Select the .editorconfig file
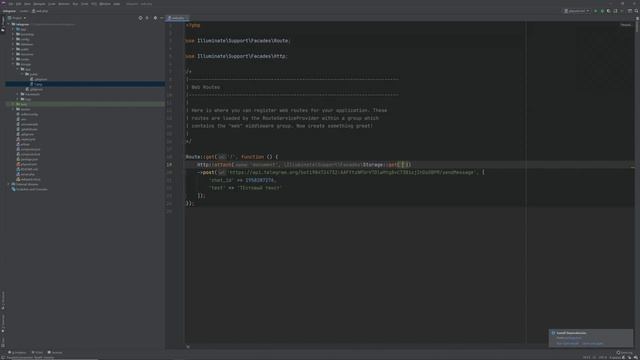640x360 pixels. tap(28, 114)
